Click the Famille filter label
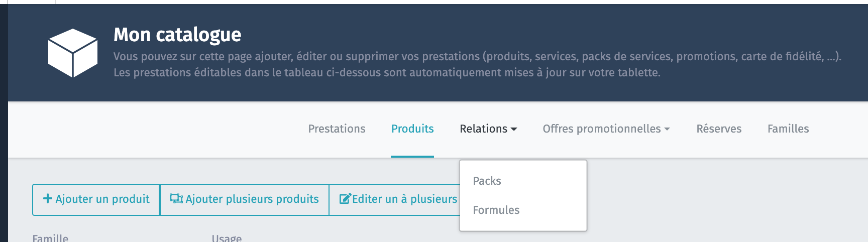Viewport: 868px width, 242px height. pos(50,238)
